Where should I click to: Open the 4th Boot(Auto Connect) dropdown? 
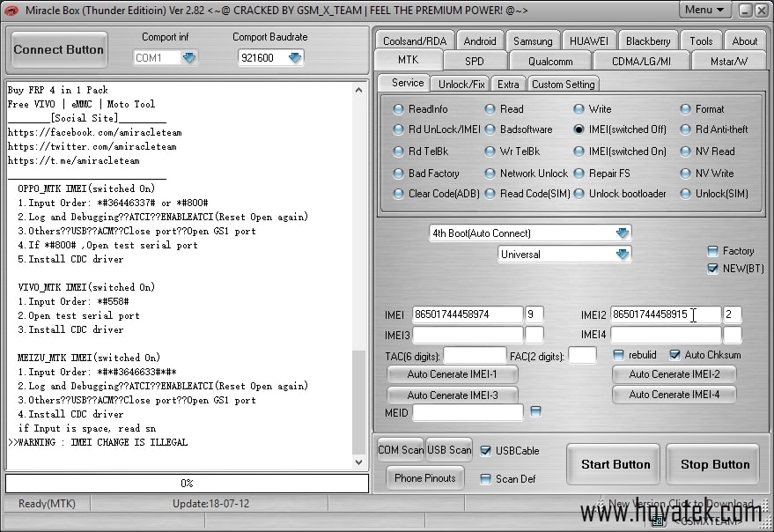pyautogui.click(x=623, y=233)
